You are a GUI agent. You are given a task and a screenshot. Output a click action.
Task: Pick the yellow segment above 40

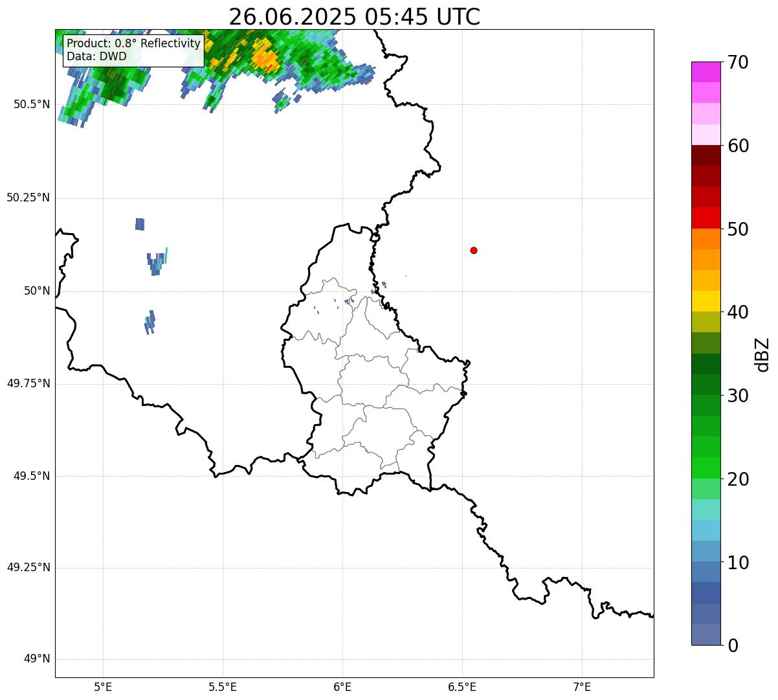point(706,301)
